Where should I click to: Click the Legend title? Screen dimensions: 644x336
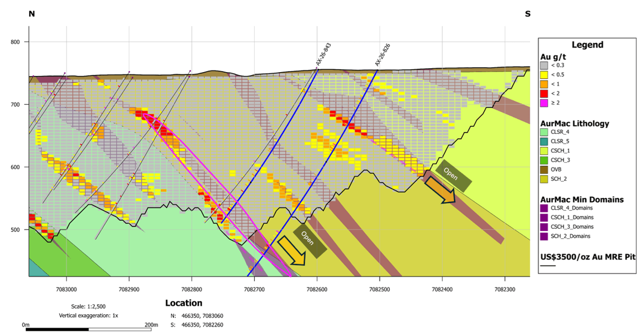point(588,45)
